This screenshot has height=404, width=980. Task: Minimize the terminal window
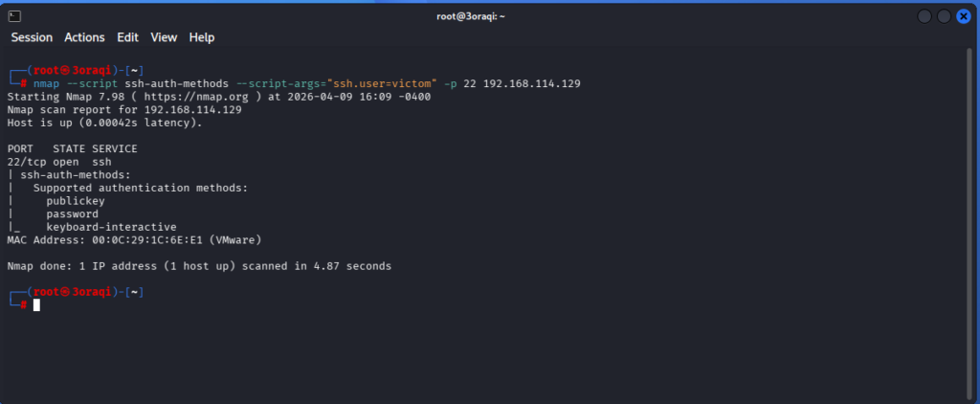(x=924, y=16)
